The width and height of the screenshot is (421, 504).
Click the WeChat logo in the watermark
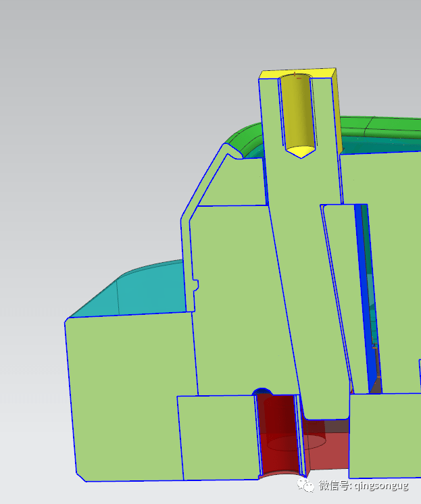point(307,485)
